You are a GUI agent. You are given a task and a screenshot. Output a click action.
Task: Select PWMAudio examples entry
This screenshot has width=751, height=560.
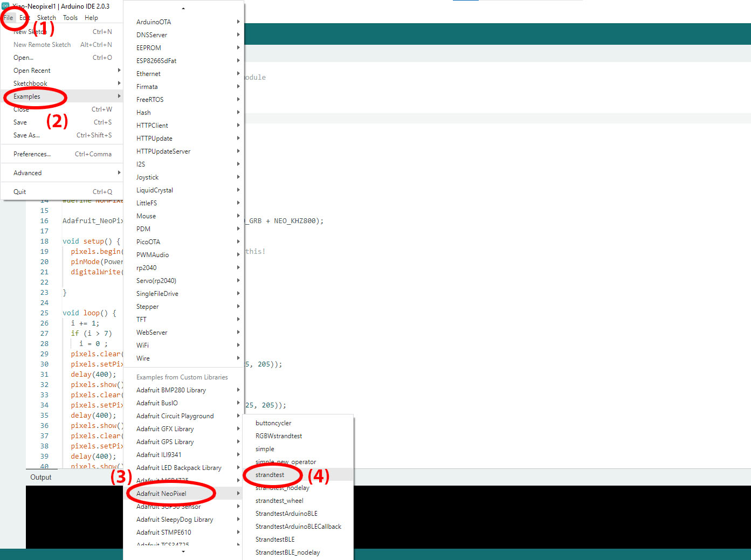coord(183,255)
